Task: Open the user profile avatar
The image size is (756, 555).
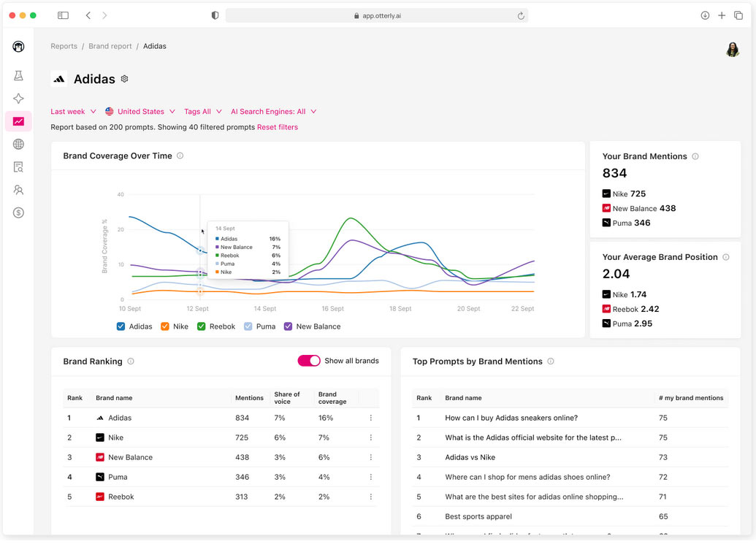Action: [x=732, y=50]
